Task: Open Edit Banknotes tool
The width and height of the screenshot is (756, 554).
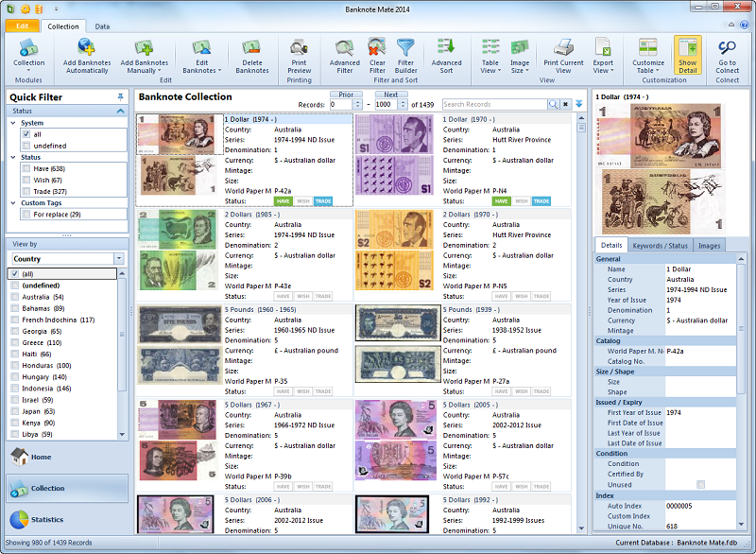Action: pos(201,56)
